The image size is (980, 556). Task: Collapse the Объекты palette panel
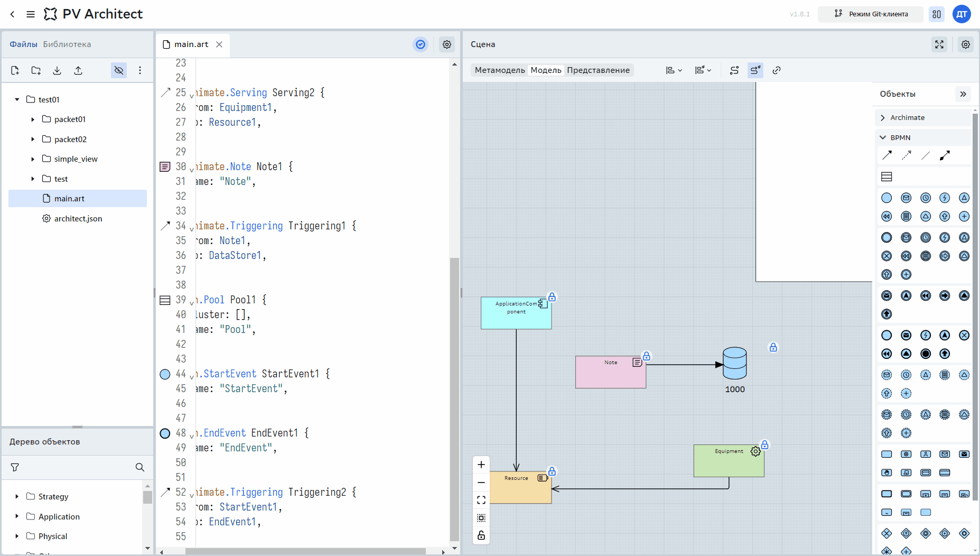pyautogui.click(x=963, y=94)
